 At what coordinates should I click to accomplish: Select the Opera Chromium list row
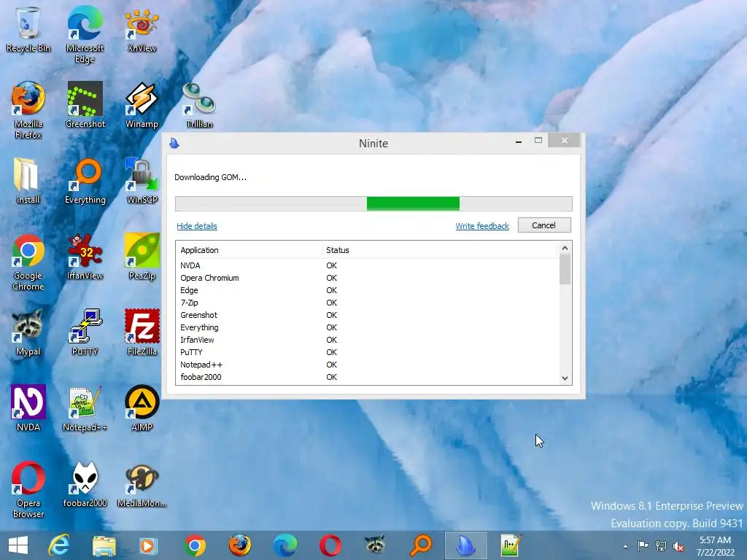(367, 278)
